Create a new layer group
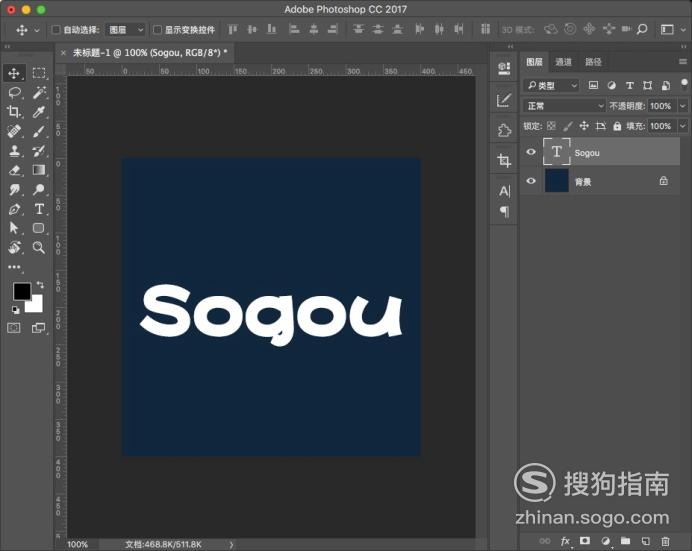This screenshot has height=551, width=692. tap(625, 540)
